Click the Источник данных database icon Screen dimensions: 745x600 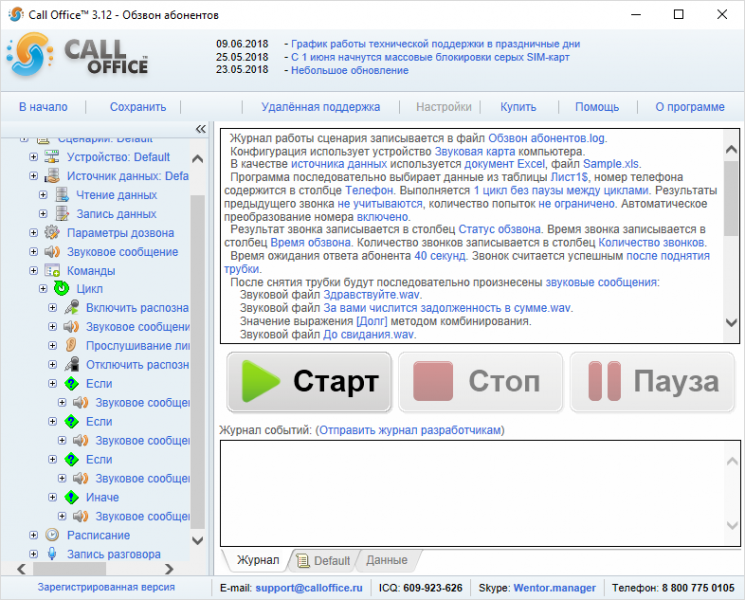coord(52,176)
